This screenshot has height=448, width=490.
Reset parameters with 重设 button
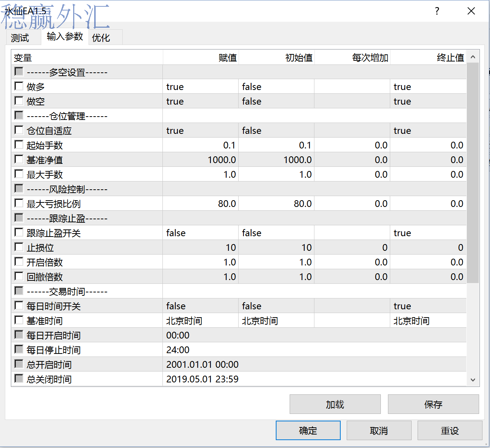[450, 430]
